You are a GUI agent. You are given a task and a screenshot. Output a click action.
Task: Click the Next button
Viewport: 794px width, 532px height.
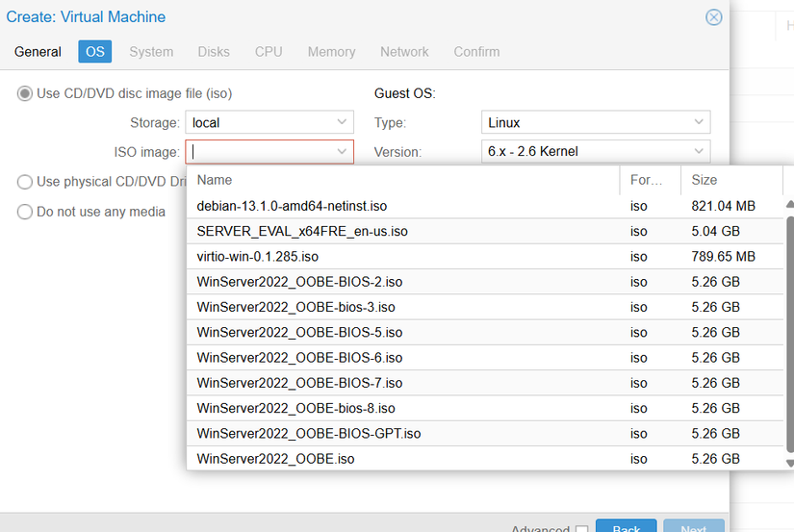point(693,526)
